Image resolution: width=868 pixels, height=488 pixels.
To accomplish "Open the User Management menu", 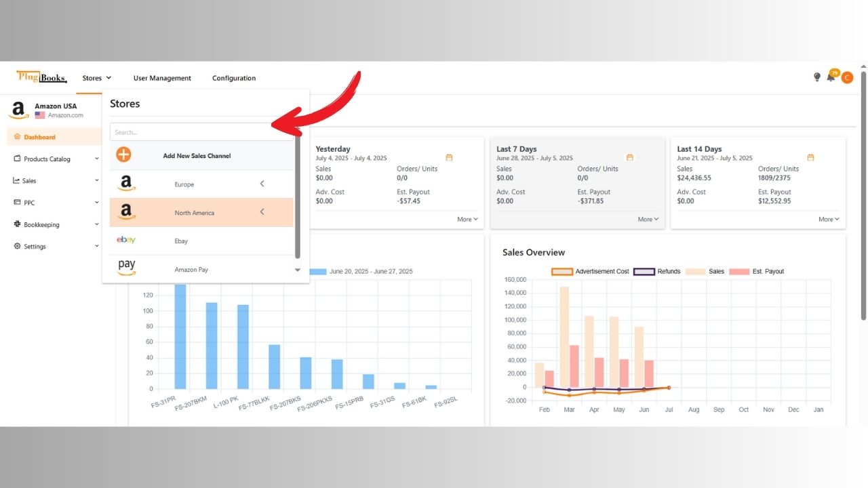I will 162,78.
